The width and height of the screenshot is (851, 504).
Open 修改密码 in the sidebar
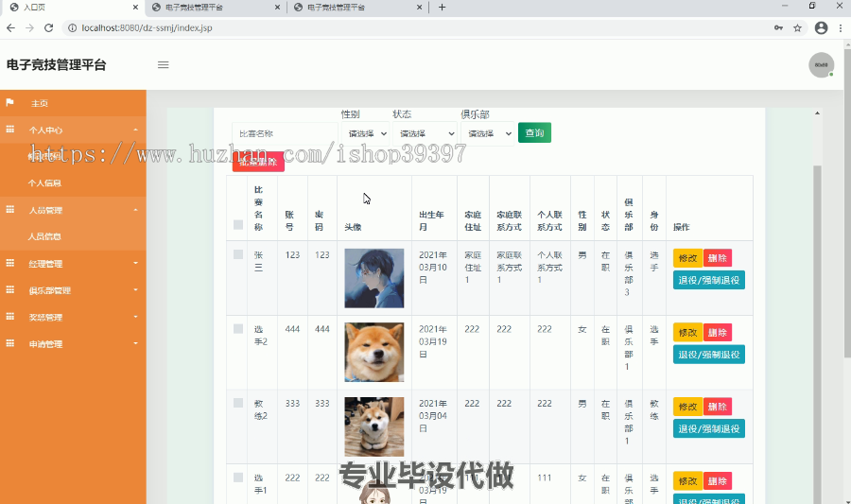coord(44,156)
